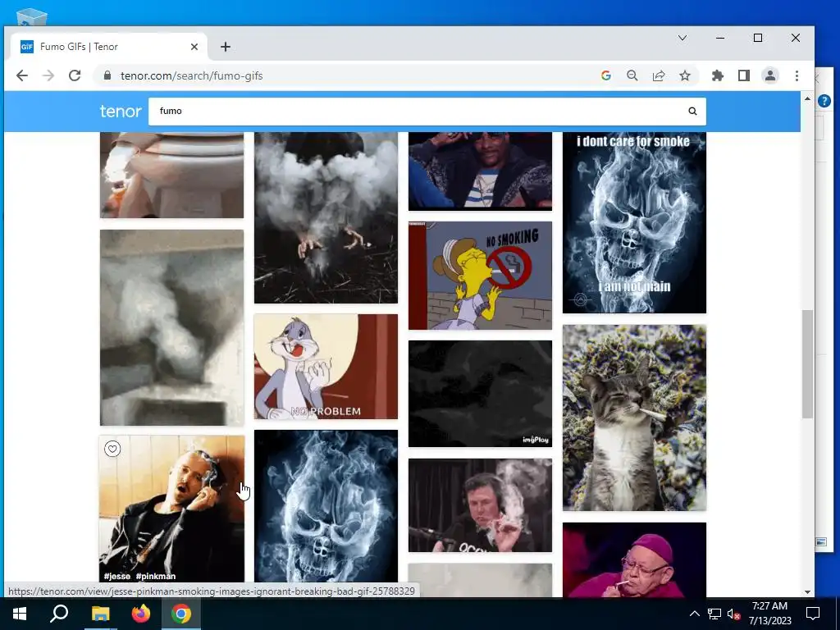Open the man in patterned jacket GIF
Viewport: 840px width, 630px height.
tap(480, 171)
